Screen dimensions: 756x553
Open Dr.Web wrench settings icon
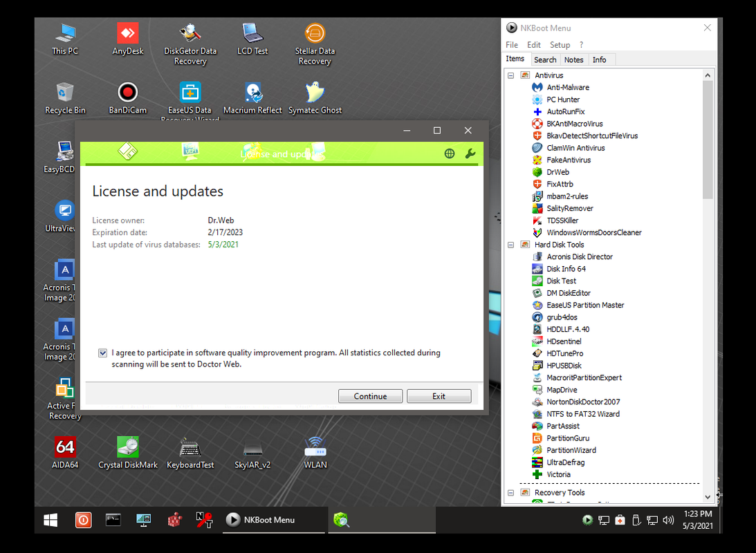(x=470, y=153)
